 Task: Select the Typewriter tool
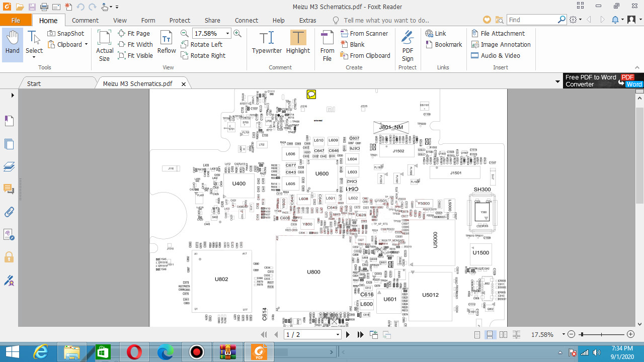click(267, 42)
